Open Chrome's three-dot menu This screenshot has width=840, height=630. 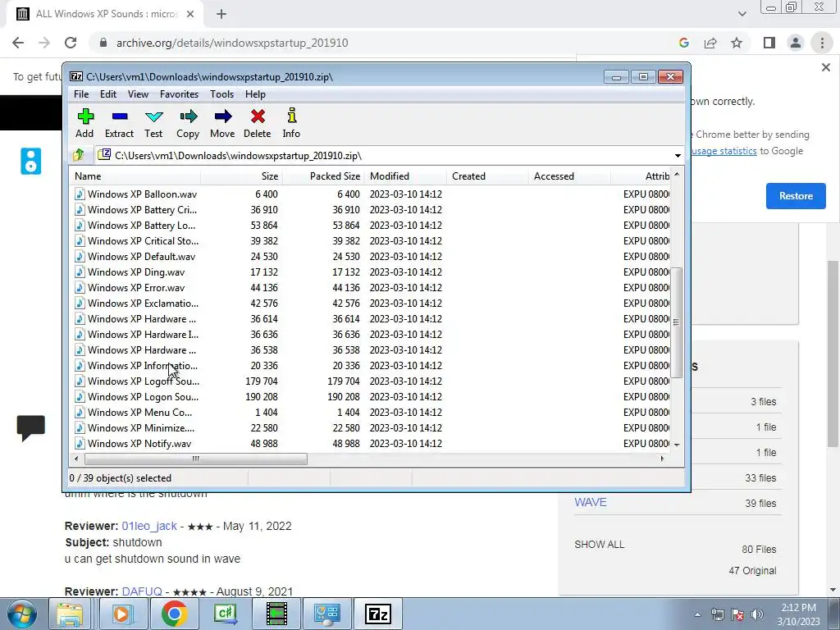click(822, 43)
